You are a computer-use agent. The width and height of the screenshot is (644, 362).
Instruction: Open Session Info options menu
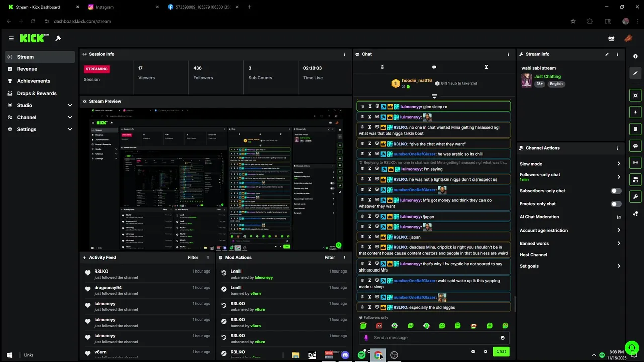pos(345,54)
